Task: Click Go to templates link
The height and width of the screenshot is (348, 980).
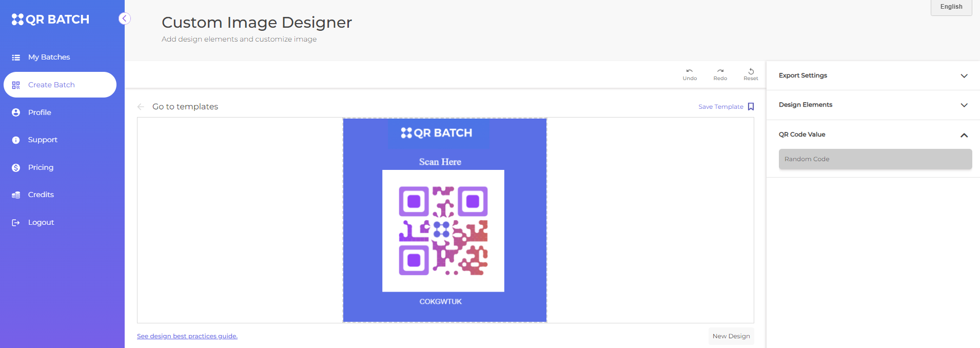Action: (x=185, y=107)
